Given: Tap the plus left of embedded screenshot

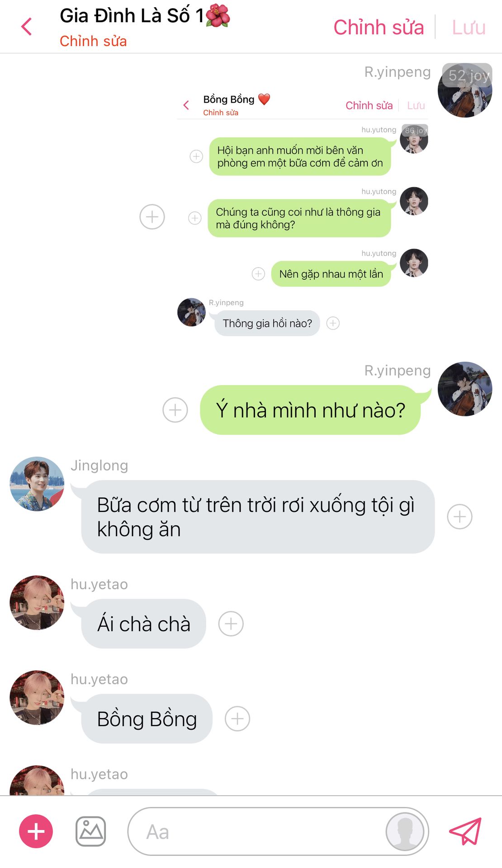Looking at the screenshot, I should click(152, 217).
